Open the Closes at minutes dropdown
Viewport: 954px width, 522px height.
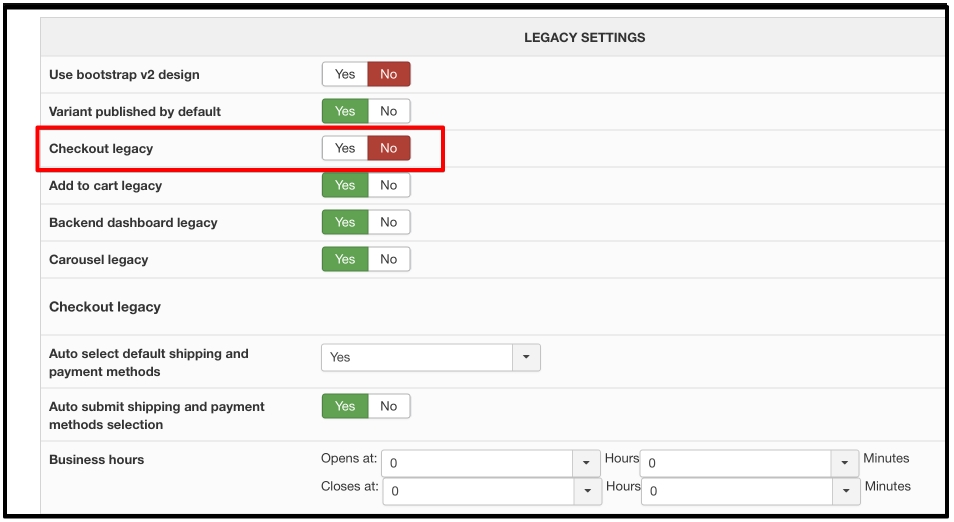tap(846, 492)
